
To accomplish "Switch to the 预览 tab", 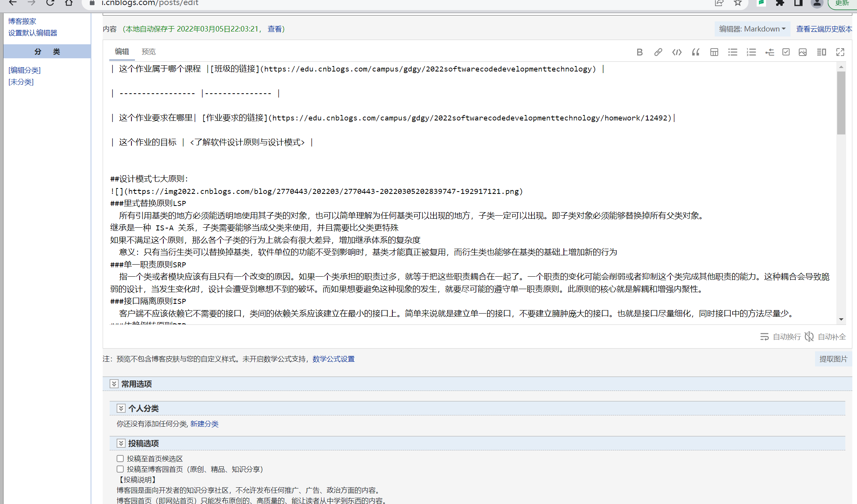I will click(x=149, y=52).
